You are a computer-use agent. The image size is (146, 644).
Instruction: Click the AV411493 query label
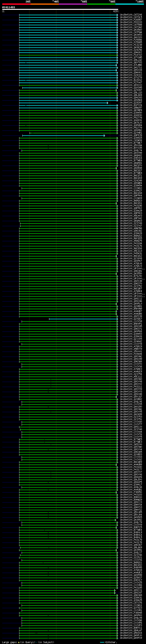tap(8, 7)
